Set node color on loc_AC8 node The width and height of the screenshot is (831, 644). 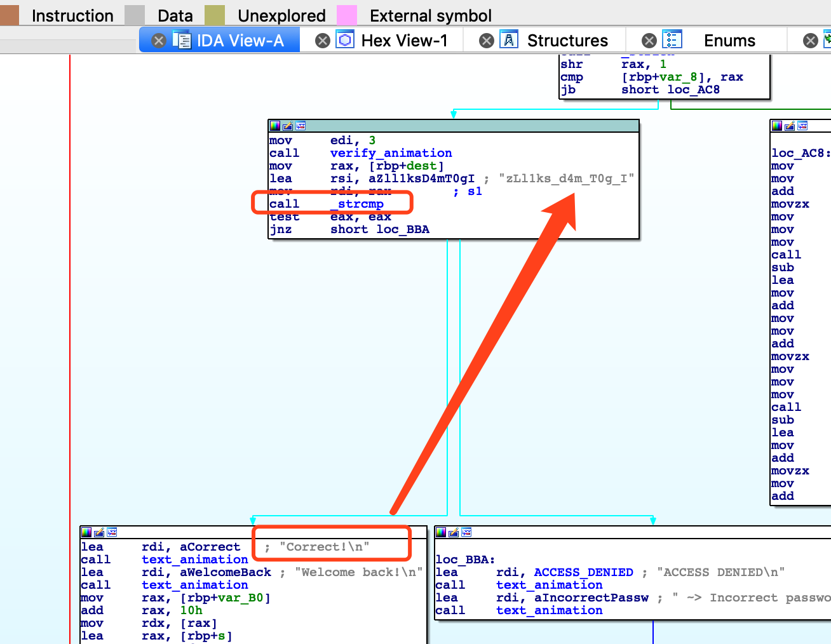[777, 126]
